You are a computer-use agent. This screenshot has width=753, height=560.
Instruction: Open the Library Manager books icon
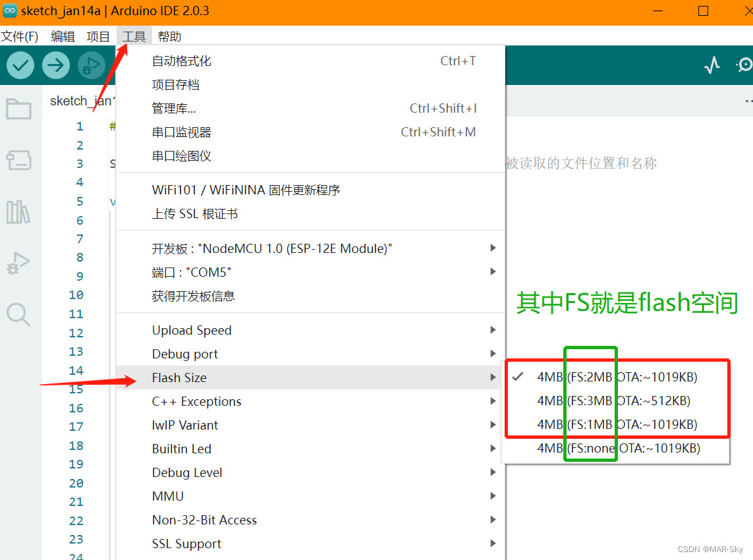(x=18, y=211)
